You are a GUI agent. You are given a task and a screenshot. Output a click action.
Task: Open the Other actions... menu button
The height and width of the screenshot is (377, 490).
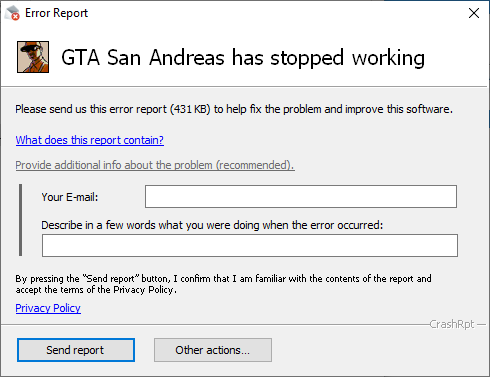[213, 350]
